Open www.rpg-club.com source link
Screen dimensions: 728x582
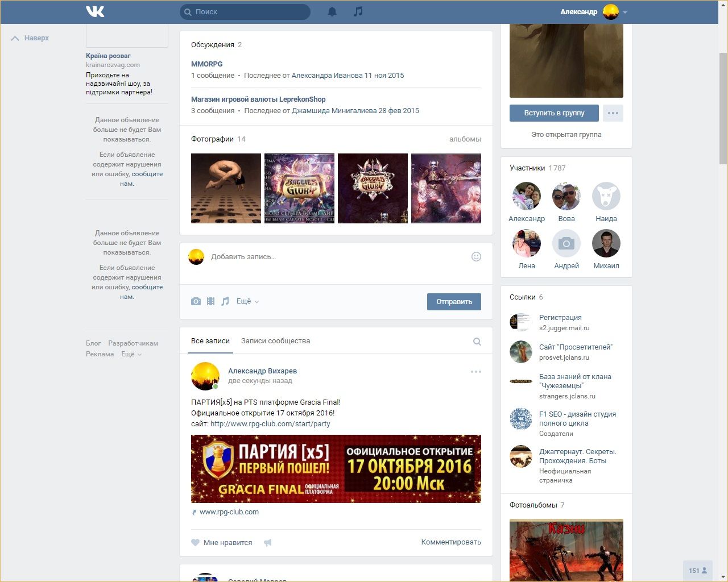pos(229,512)
